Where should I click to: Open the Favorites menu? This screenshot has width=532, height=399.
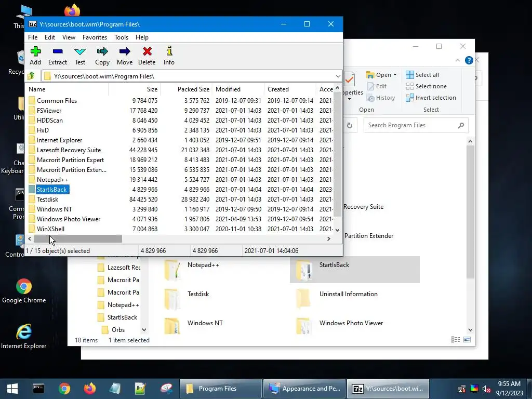tap(95, 37)
